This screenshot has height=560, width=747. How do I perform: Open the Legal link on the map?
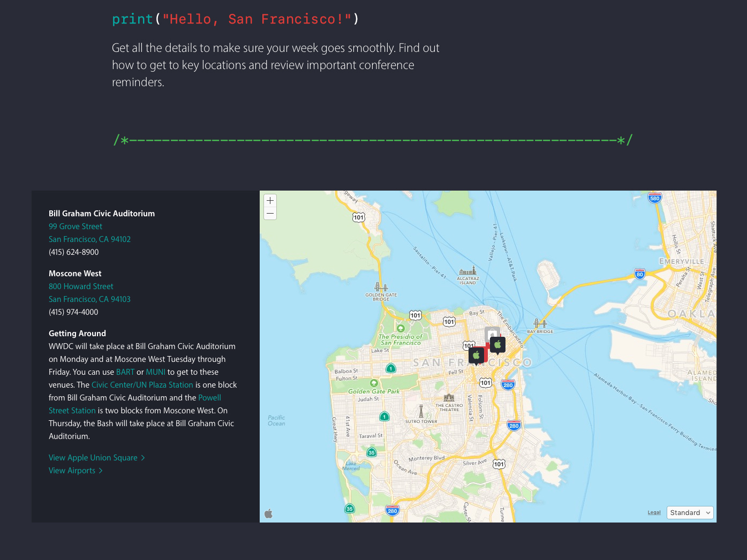tap(654, 512)
